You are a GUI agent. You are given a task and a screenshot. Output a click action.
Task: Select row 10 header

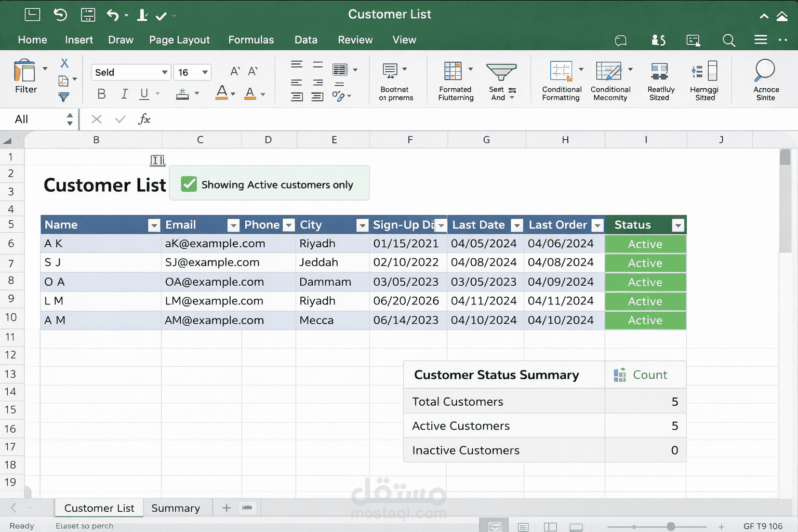11,317
